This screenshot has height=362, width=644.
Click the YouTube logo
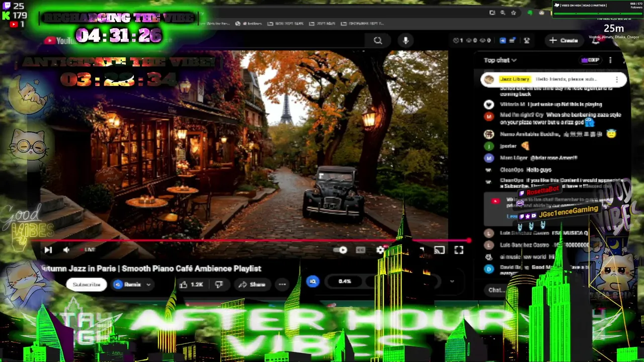[59, 41]
